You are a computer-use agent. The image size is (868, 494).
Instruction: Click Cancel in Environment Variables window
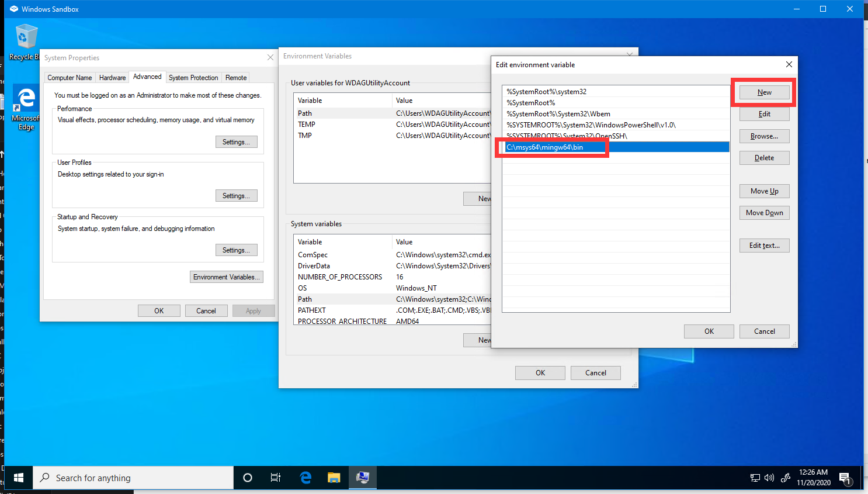[x=596, y=373]
